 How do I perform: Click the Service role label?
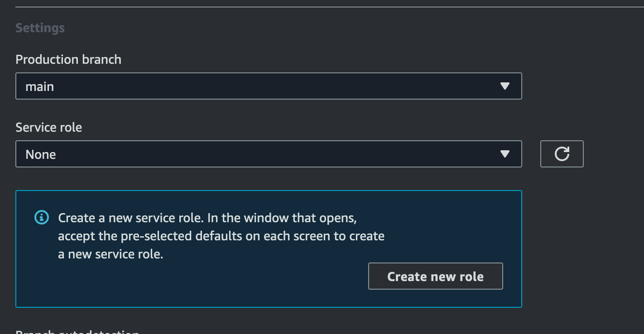click(48, 128)
